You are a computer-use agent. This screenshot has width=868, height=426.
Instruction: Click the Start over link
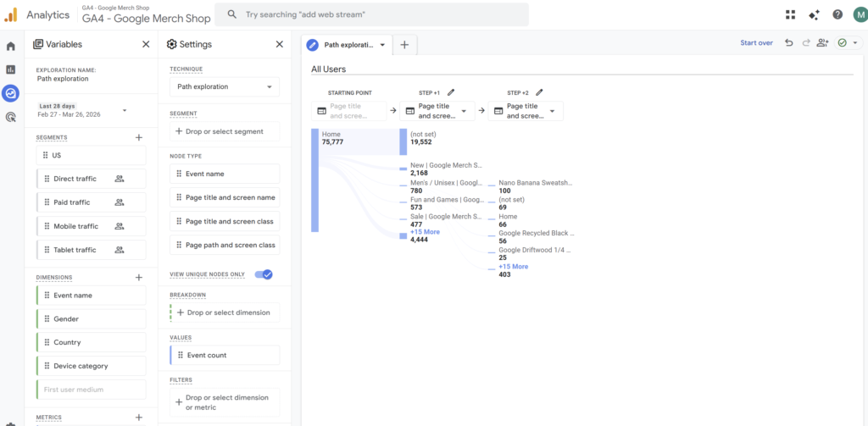tap(756, 43)
